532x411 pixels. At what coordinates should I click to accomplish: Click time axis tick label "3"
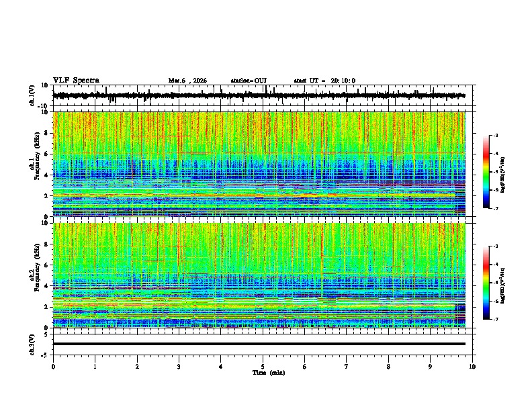(179, 367)
